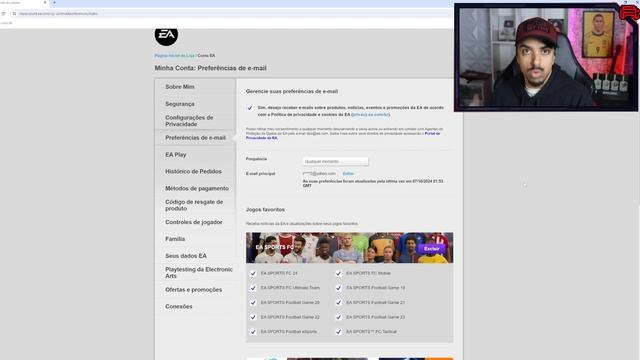
Task: Toggle EA SPORTS Football Game 23 checkbox
Action: [338, 317]
